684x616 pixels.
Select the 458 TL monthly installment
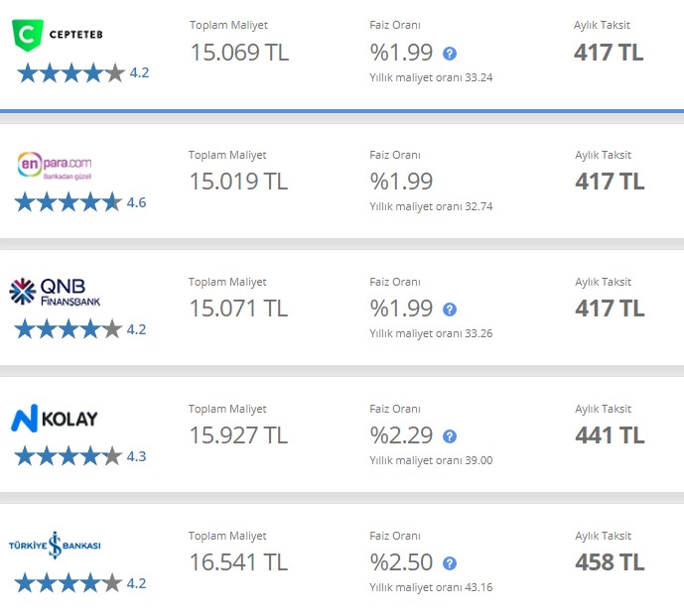[610, 562]
